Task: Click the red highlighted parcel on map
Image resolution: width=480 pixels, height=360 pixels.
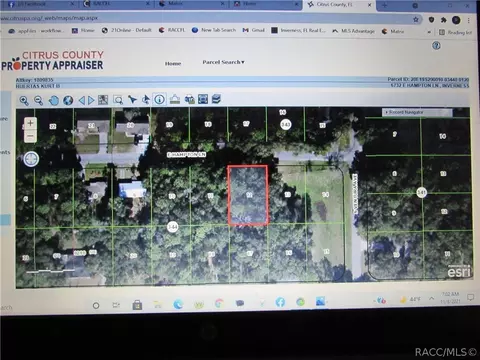Action: pos(248,195)
